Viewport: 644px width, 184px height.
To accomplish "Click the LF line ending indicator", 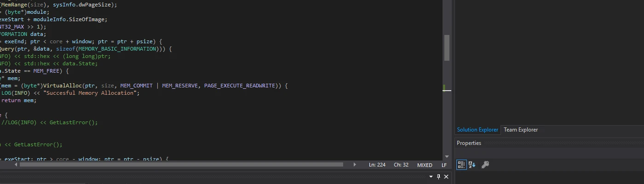I will tap(444, 165).
